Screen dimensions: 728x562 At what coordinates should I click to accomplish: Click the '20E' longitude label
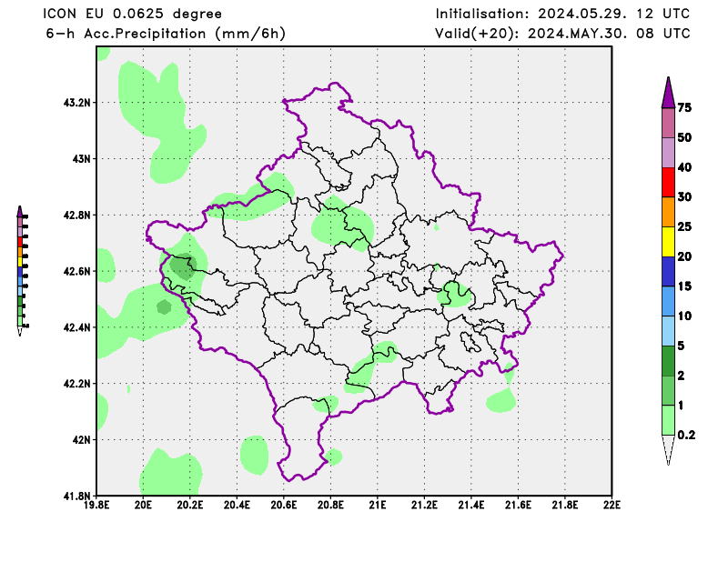[x=144, y=505]
